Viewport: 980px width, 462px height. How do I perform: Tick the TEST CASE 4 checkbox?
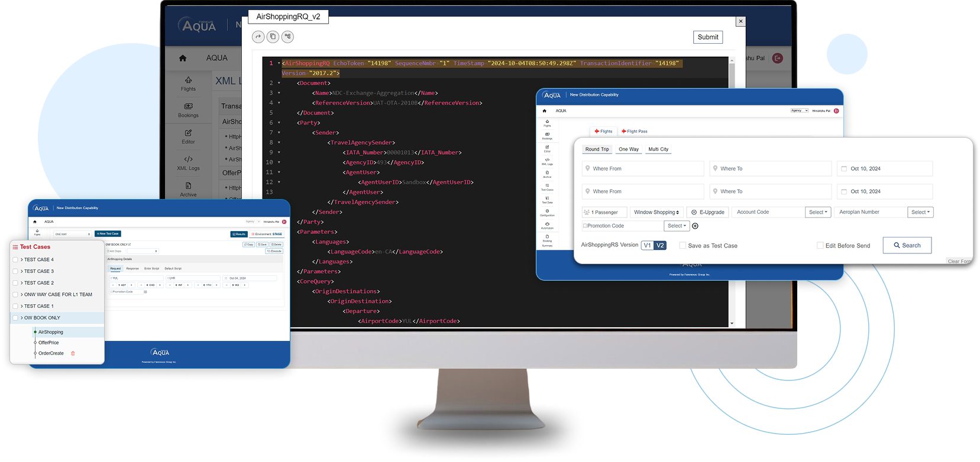15,259
